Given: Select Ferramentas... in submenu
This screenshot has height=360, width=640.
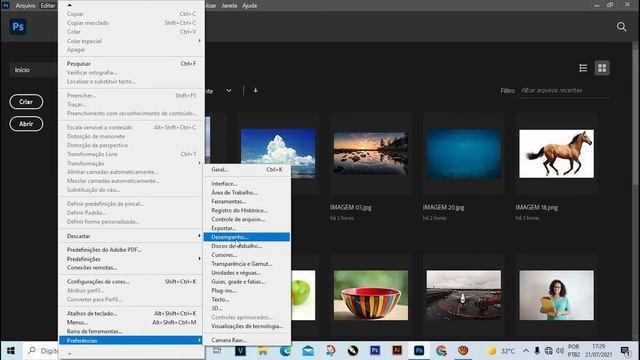Looking at the screenshot, I should (247, 202).
